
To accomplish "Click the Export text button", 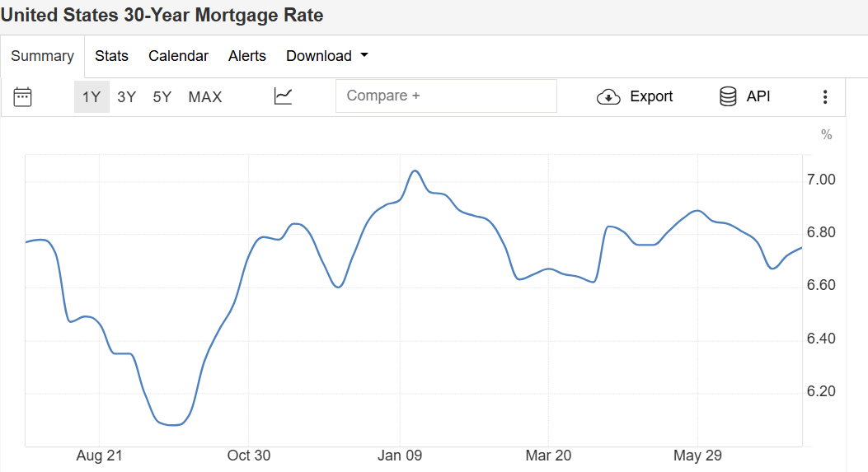I will tap(651, 96).
